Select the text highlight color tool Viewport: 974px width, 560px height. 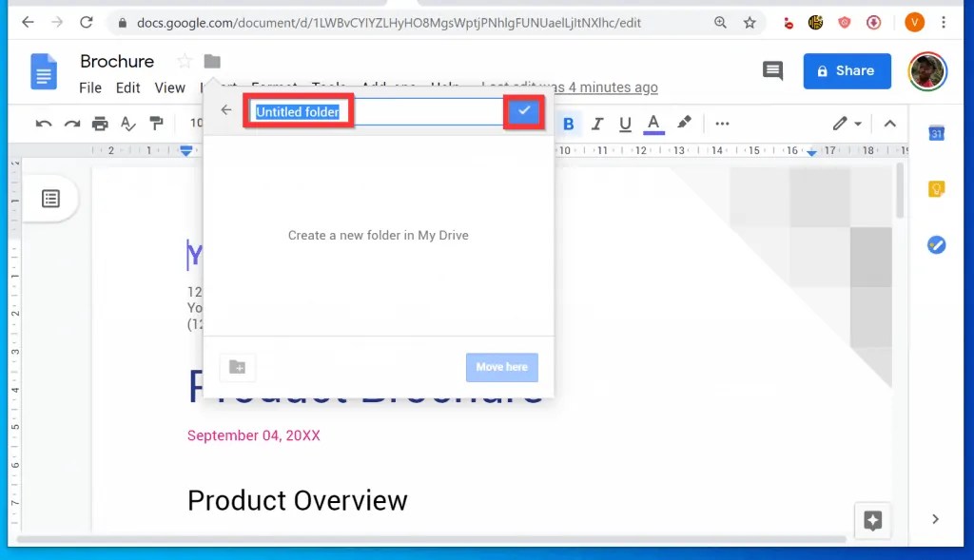click(684, 124)
